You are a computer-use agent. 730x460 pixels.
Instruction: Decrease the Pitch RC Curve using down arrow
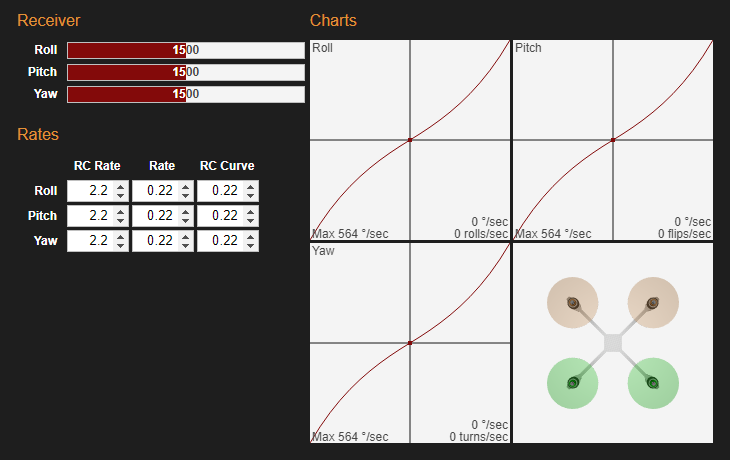[250, 220]
